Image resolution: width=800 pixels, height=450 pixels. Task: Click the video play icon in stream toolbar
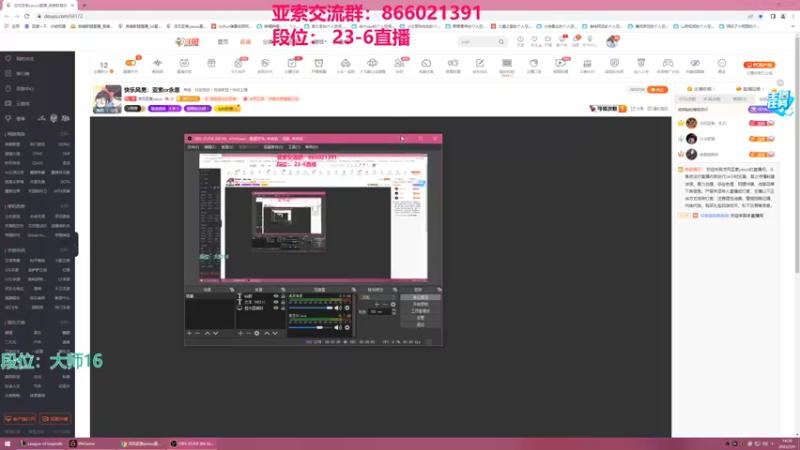tap(560, 63)
